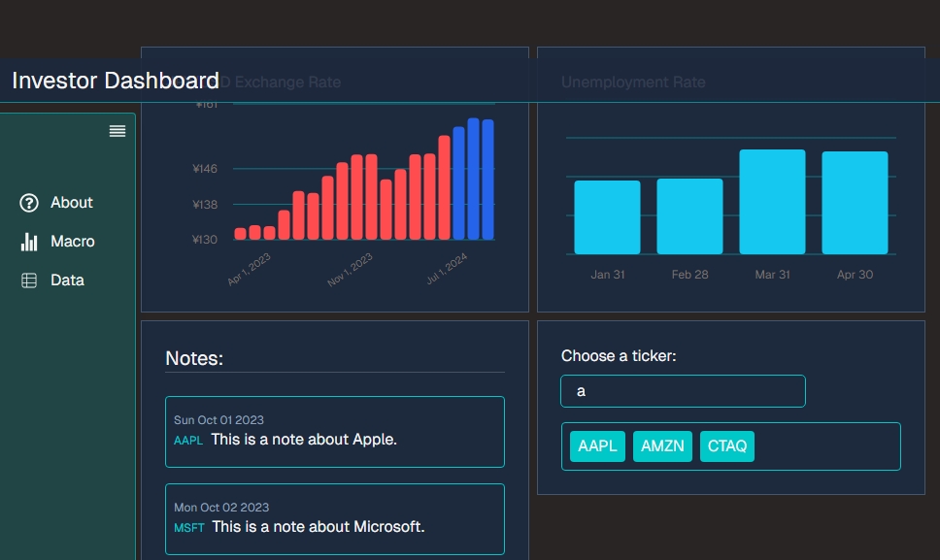Navigate to the Macro page
The height and width of the screenshot is (560, 940).
click(x=73, y=241)
